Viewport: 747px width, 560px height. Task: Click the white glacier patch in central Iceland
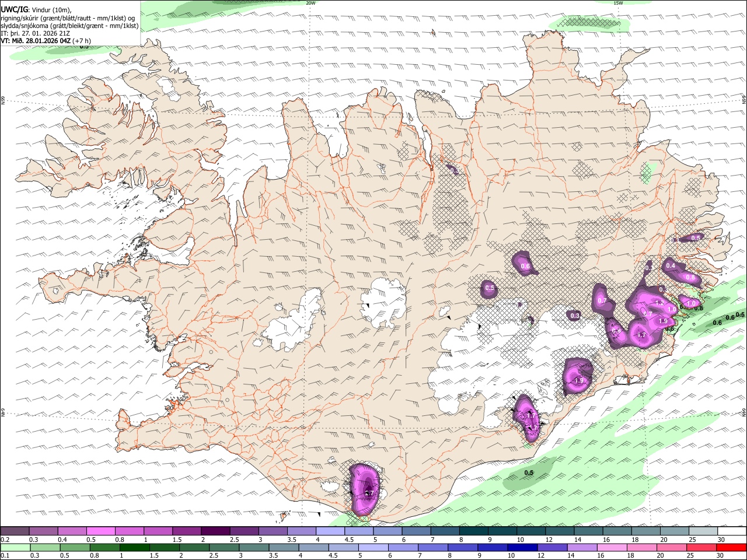coord(384,302)
